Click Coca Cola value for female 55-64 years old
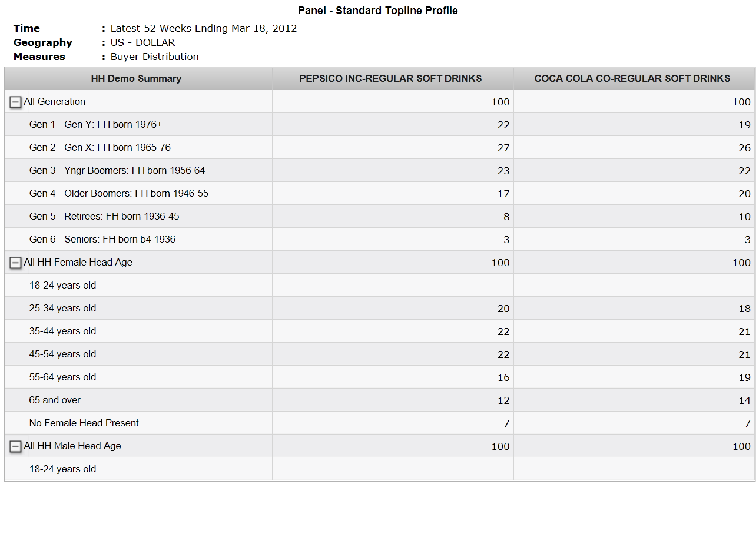This screenshot has width=756, height=557. 745,377
